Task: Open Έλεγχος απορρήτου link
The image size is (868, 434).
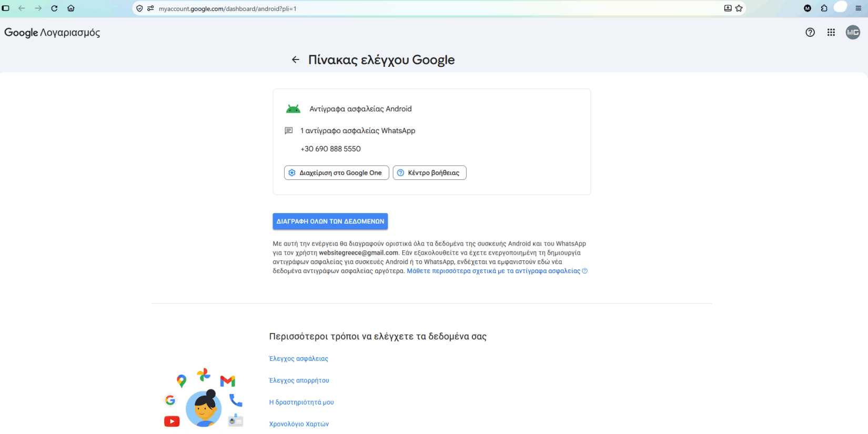Action: (299, 380)
